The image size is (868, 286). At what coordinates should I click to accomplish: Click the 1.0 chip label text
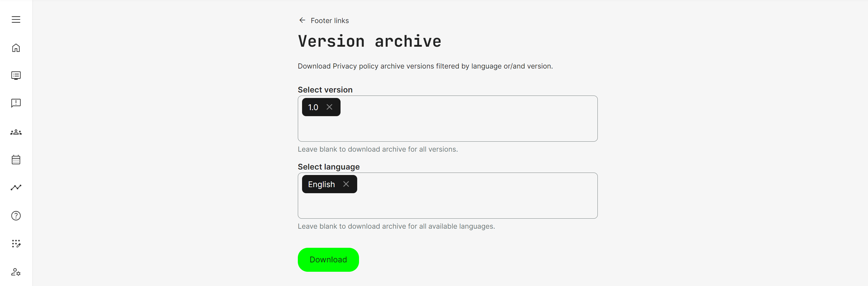pos(313,107)
